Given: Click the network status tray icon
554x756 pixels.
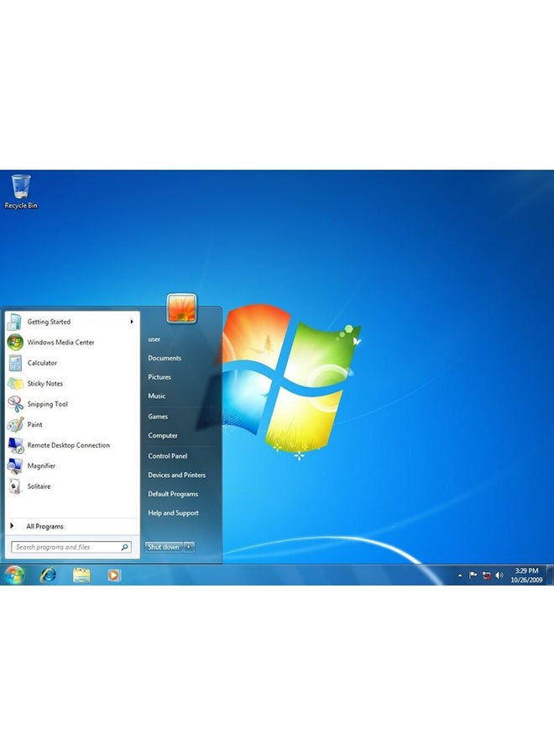Looking at the screenshot, I should click(486, 575).
